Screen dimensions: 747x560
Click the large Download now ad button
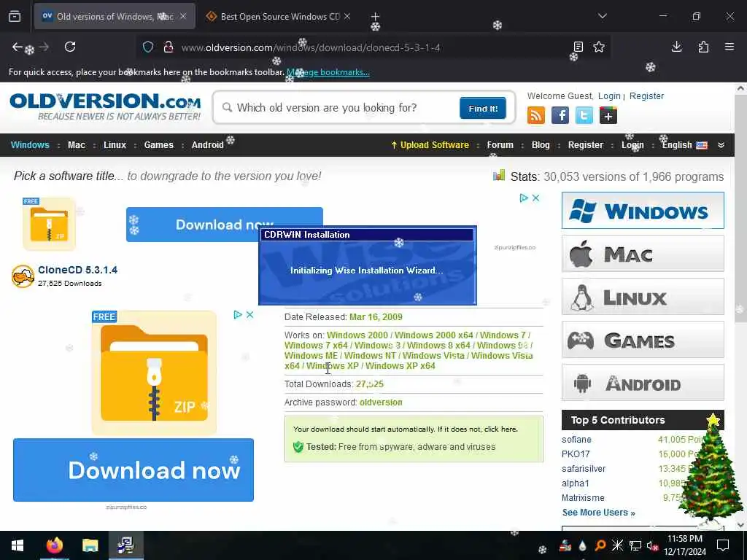click(x=133, y=470)
